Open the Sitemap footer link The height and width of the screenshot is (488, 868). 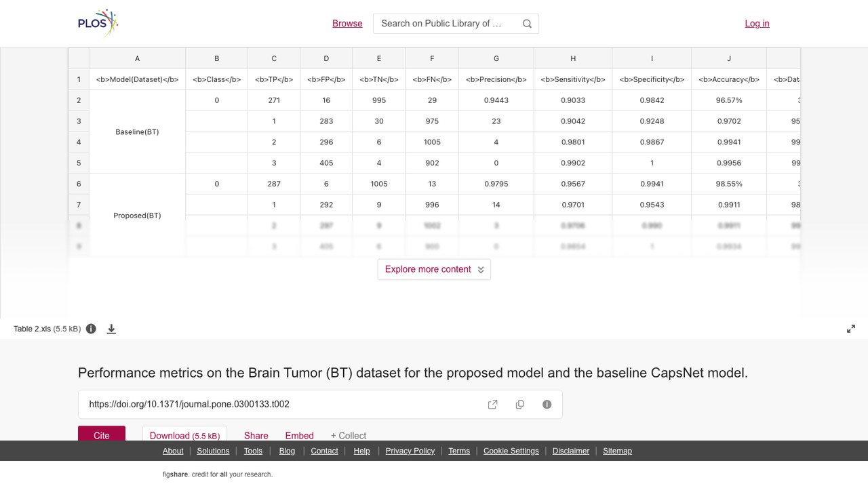click(x=617, y=451)
